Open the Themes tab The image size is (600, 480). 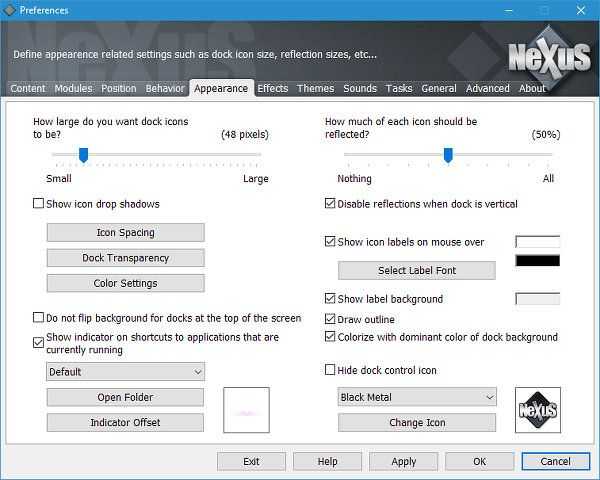(x=315, y=88)
